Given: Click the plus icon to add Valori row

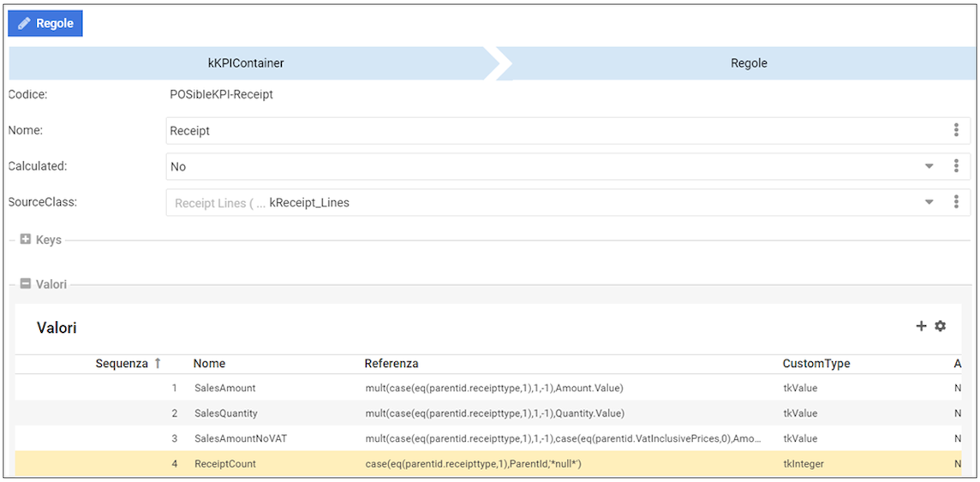Looking at the screenshot, I should click(922, 326).
